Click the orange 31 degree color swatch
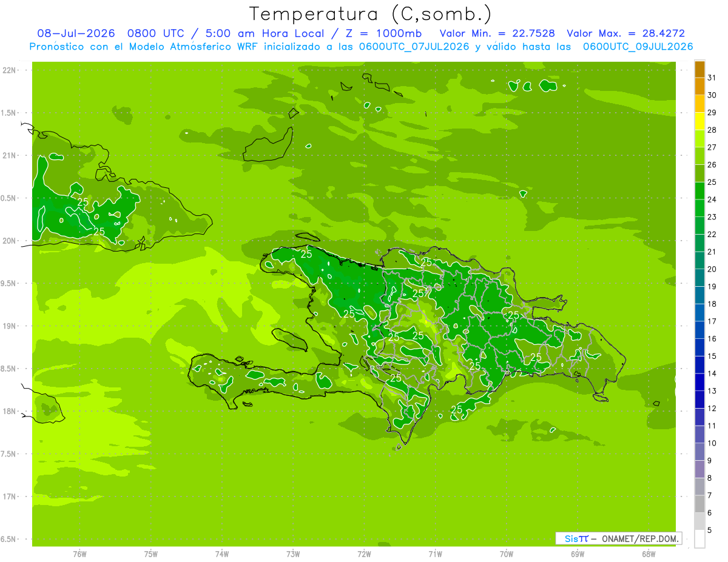Image resolution: width=728 pixels, height=562 pixels. [x=699, y=70]
